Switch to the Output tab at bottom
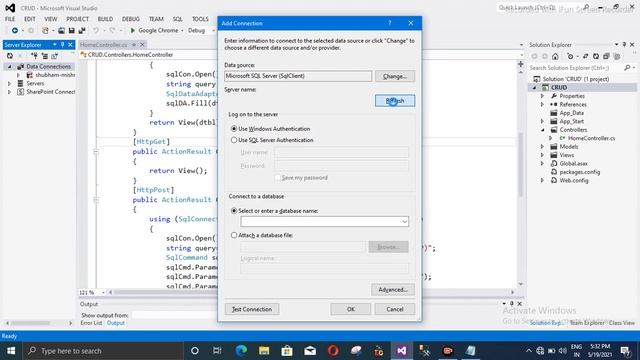The width and height of the screenshot is (640, 360). coord(116,323)
